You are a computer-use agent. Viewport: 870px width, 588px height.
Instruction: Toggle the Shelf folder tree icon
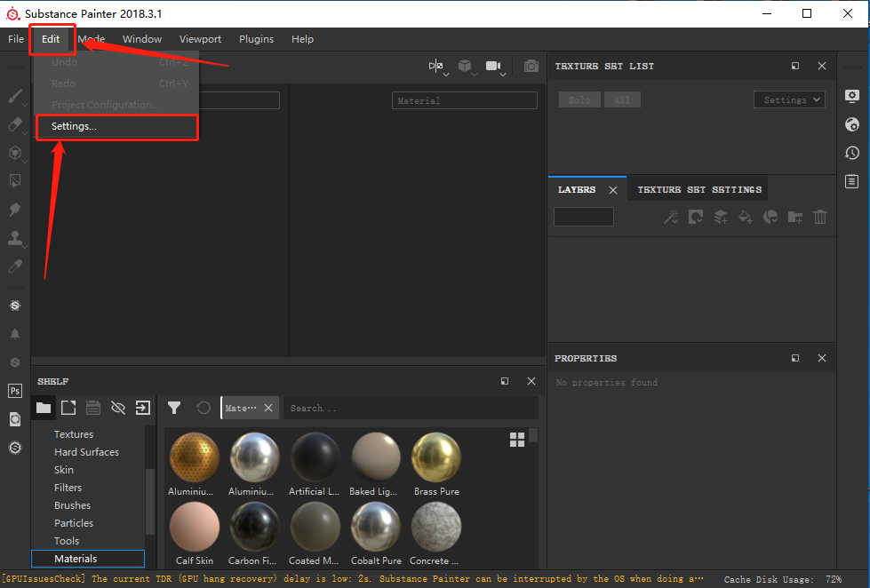44,409
